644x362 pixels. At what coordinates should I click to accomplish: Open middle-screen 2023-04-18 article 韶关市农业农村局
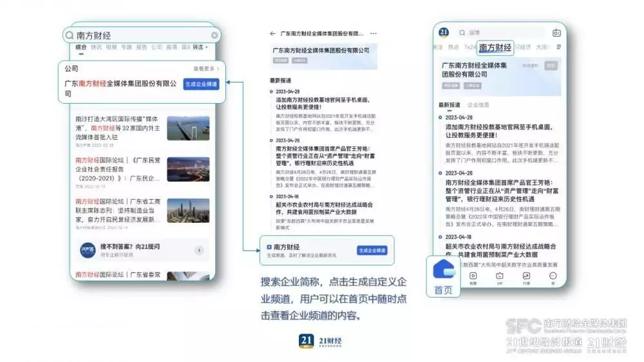point(325,208)
